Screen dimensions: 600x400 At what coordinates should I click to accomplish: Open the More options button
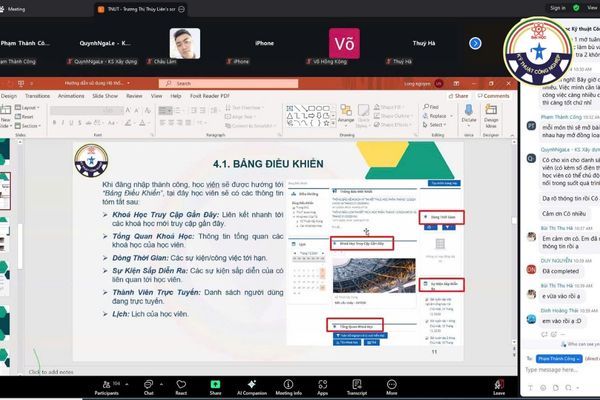click(x=391, y=387)
